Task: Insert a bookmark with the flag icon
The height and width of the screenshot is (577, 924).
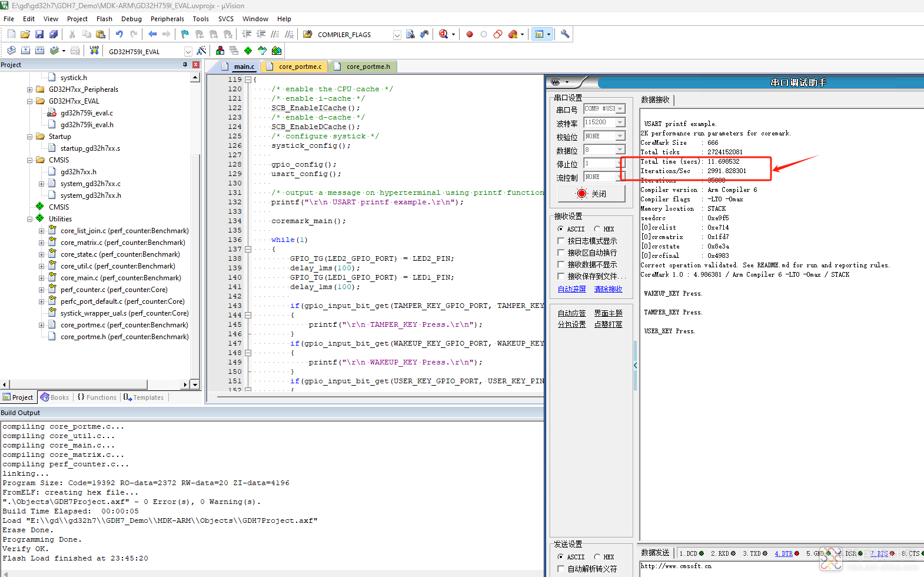Action: click(x=185, y=35)
